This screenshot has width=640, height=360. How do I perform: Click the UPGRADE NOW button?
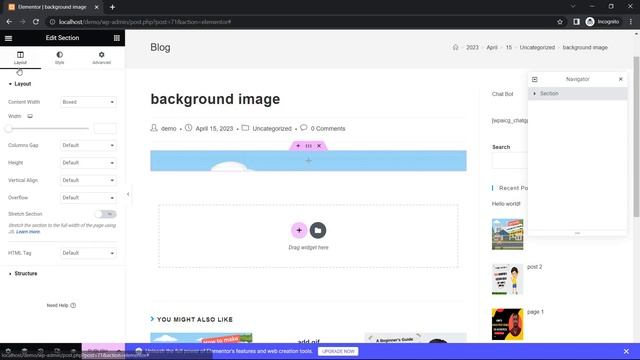[338, 351]
